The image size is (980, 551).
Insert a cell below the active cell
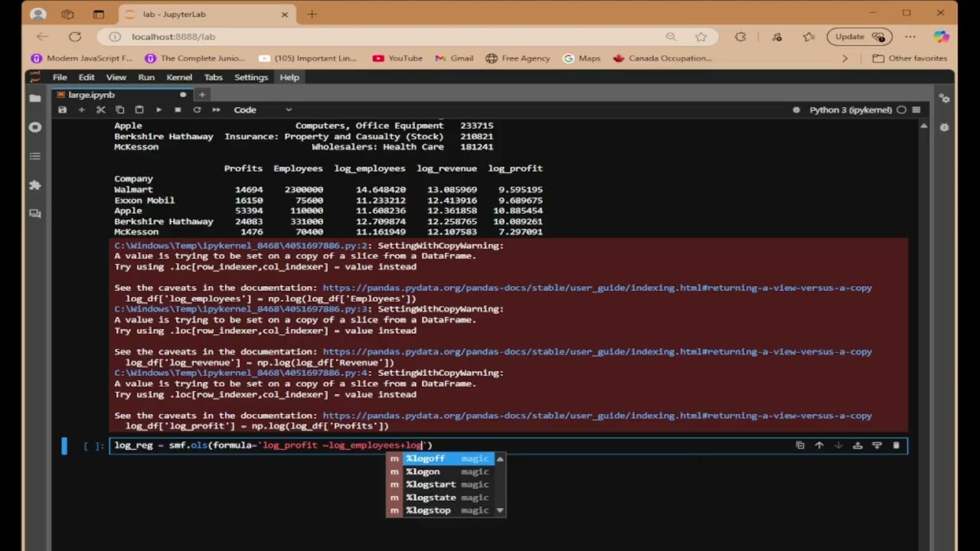tap(877, 445)
